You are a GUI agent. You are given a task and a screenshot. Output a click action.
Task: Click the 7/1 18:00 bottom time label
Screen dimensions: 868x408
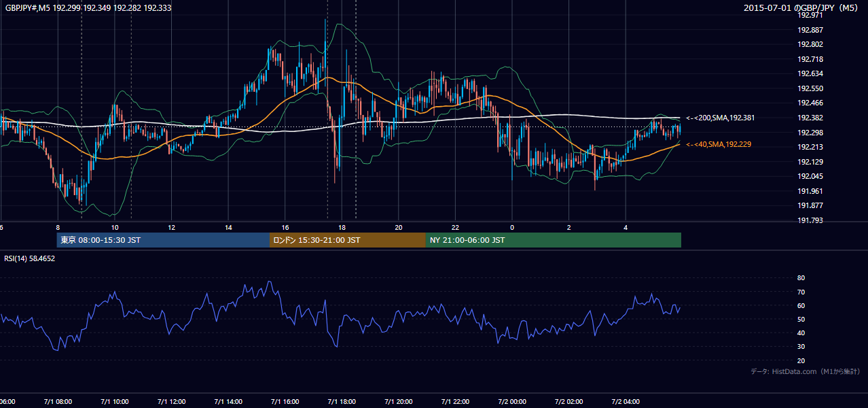pos(342,402)
